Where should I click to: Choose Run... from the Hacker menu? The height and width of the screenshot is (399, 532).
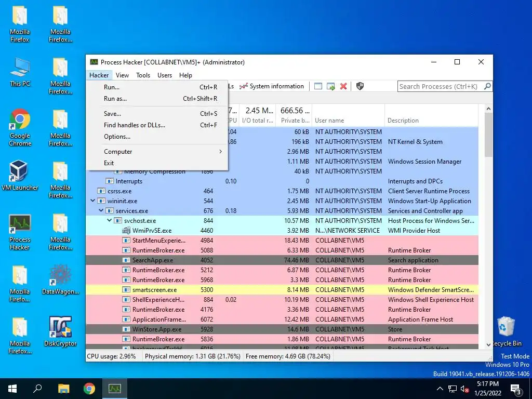(157, 87)
